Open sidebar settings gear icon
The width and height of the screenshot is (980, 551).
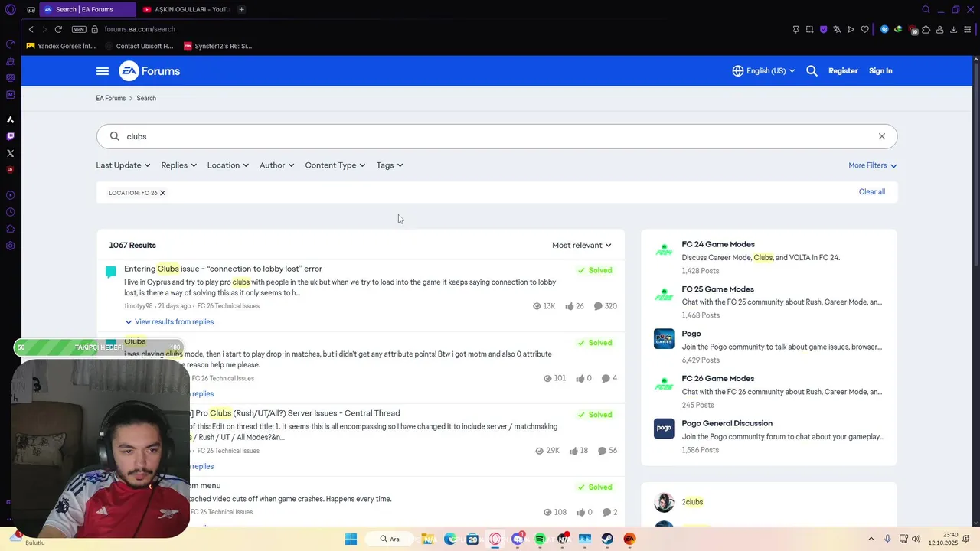(11, 246)
